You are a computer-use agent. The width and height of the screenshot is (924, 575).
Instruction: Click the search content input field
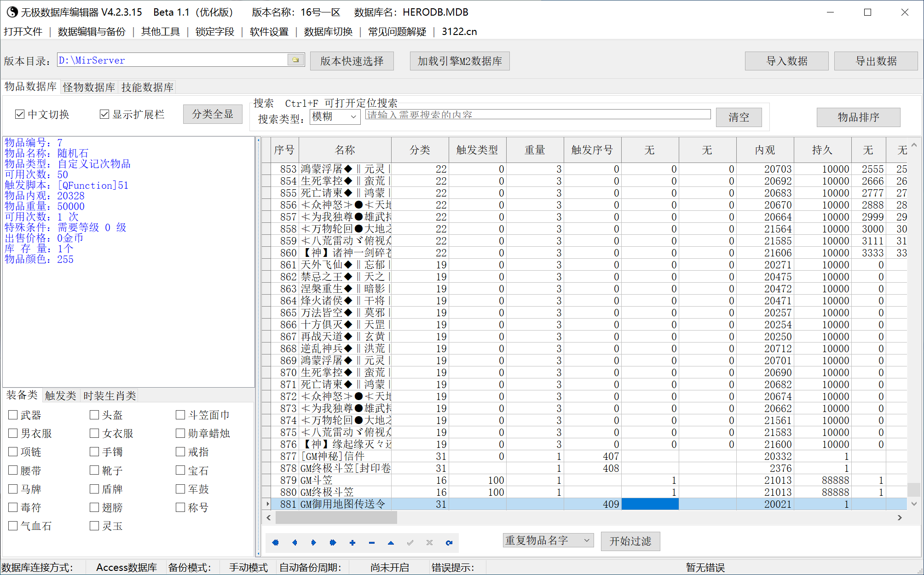pos(538,115)
